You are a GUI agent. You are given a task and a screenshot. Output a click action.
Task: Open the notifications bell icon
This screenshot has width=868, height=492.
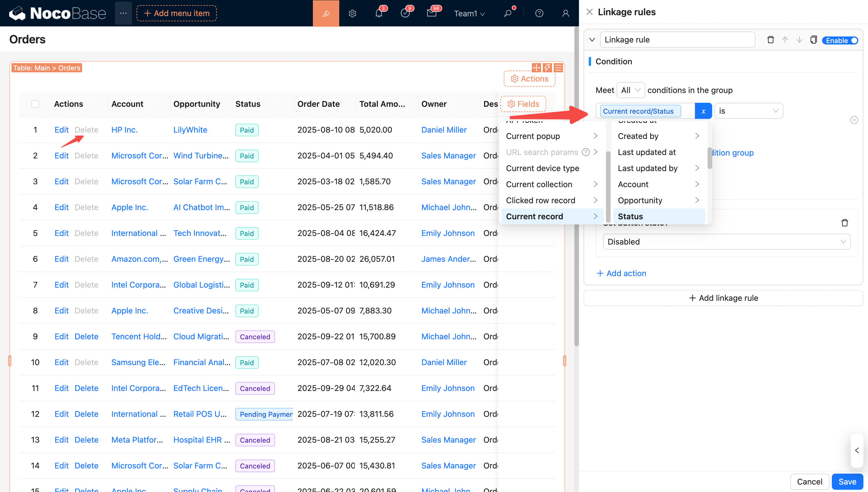point(379,13)
